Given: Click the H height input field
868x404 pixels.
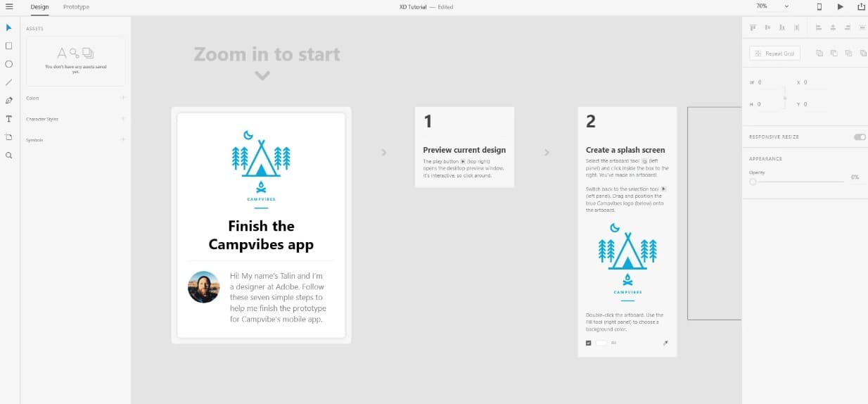Looking at the screenshot, I should click(768, 104).
